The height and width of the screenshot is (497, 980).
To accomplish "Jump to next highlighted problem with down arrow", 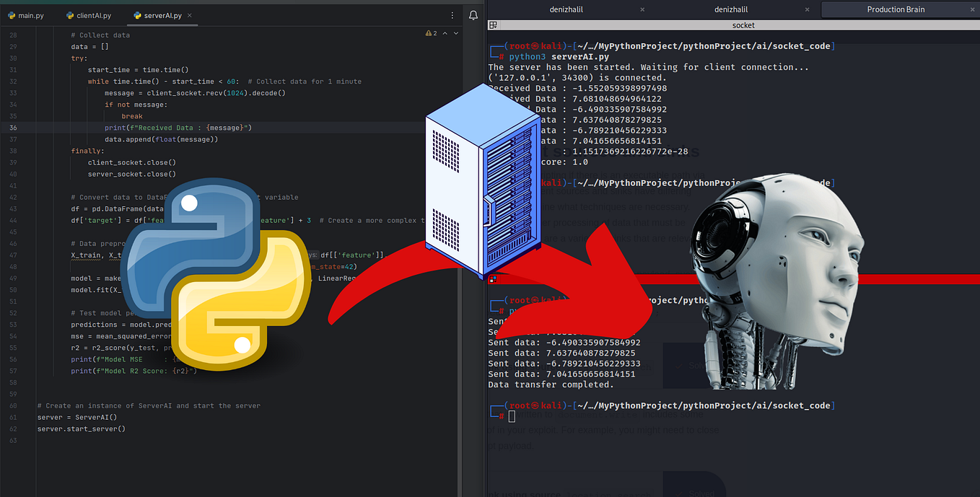I will pyautogui.click(x=456, y=33).
